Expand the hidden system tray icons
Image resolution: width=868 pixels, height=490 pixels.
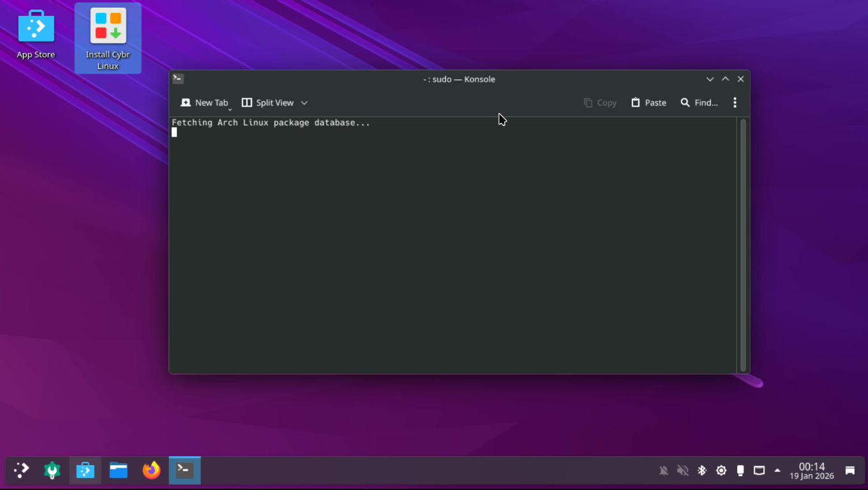tap(777, 470)
